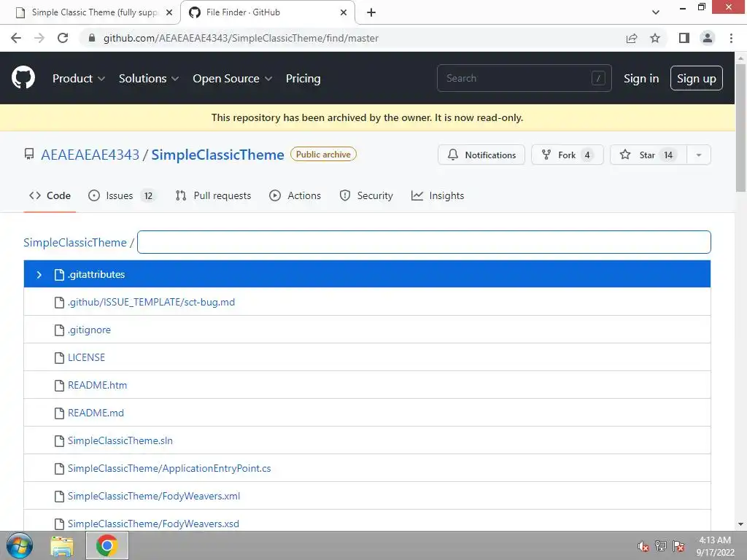747x560 pixels.
Task: Focus the GitHub search box
Action: pyautogui.click(x=524, y=78)
